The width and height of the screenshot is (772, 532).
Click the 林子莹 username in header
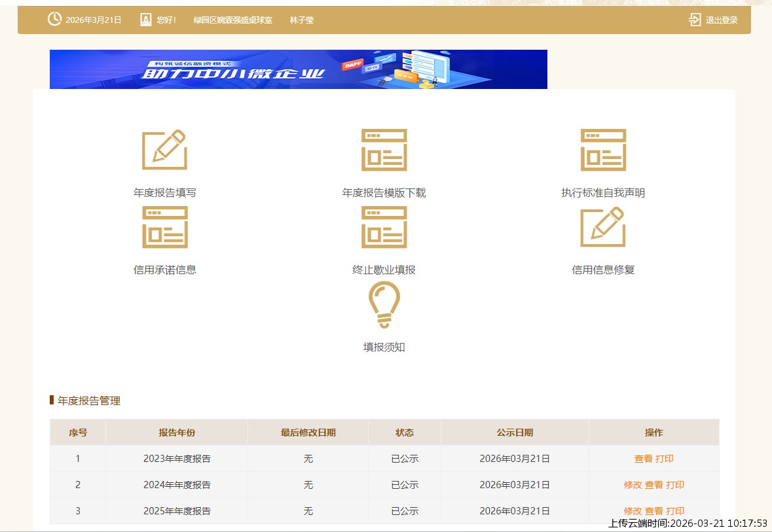coord(302,20)
